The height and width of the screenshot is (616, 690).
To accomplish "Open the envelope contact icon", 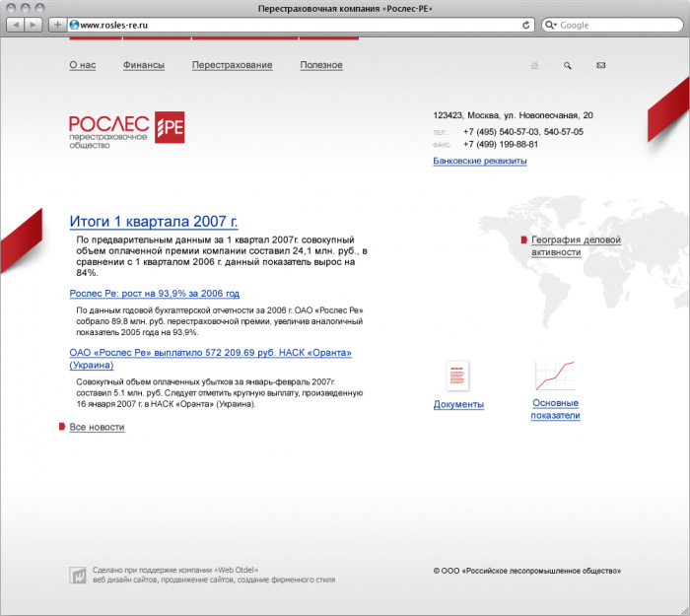I will 600,65.
